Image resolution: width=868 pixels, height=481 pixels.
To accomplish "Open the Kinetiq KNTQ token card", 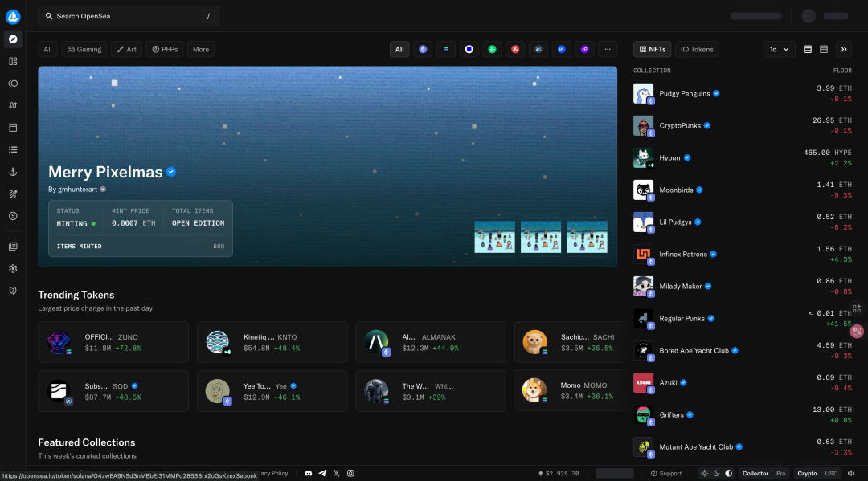I will click(272, 342).
